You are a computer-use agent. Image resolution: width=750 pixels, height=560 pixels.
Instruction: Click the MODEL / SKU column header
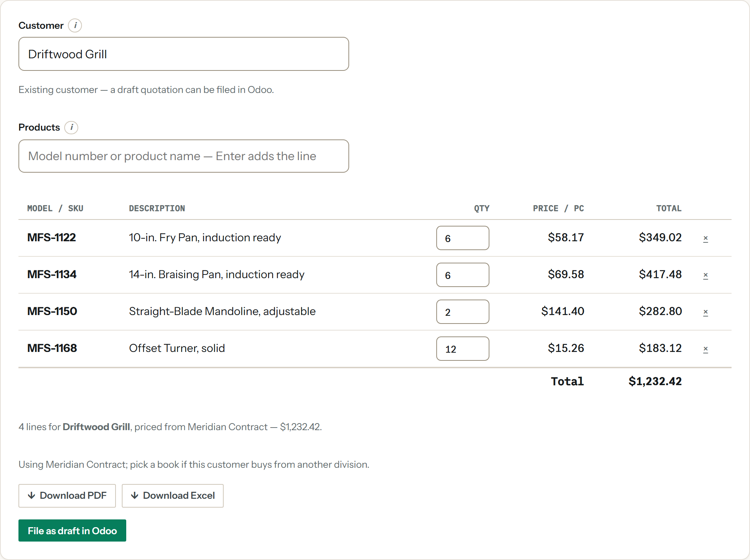[x=55, y=208]
